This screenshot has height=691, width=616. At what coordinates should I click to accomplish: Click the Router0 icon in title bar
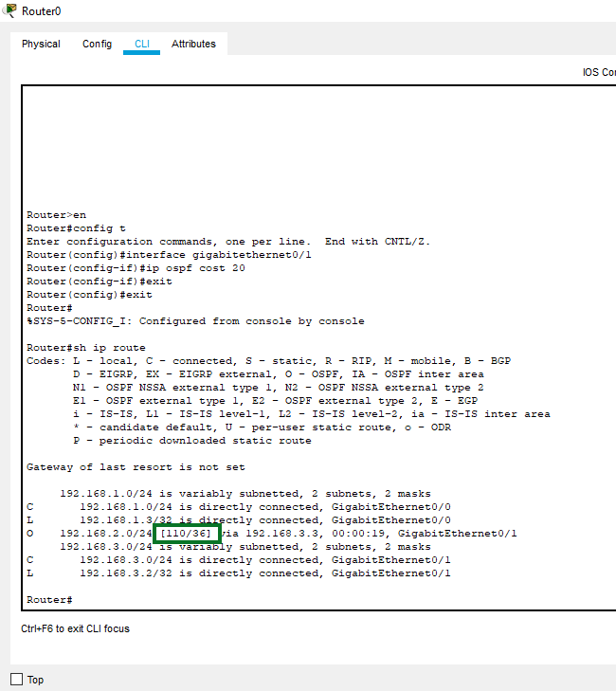tap(9, 10)
